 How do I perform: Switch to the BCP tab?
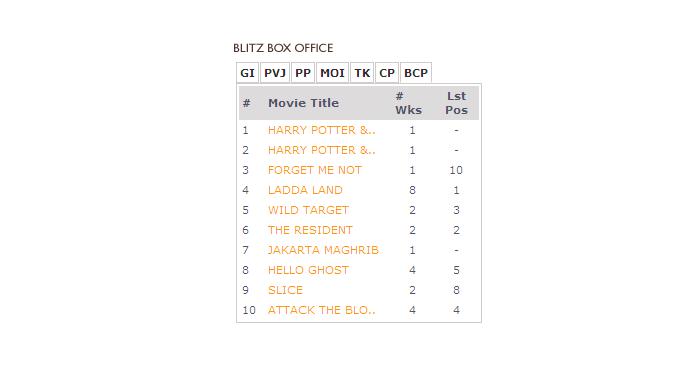(416, 73)
